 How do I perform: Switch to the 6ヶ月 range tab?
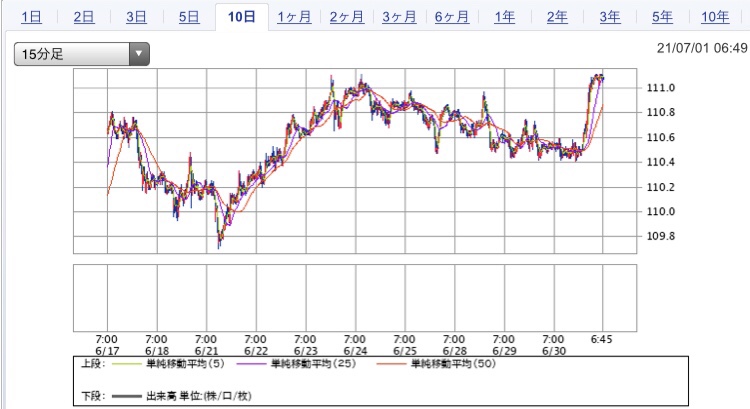tap(452, 17)
